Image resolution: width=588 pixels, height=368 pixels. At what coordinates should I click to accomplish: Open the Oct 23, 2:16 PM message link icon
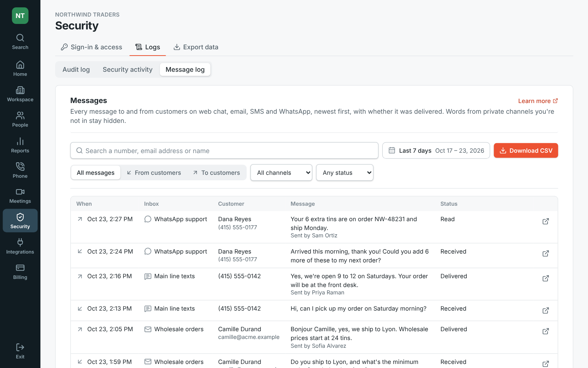[x=546, y=278]
